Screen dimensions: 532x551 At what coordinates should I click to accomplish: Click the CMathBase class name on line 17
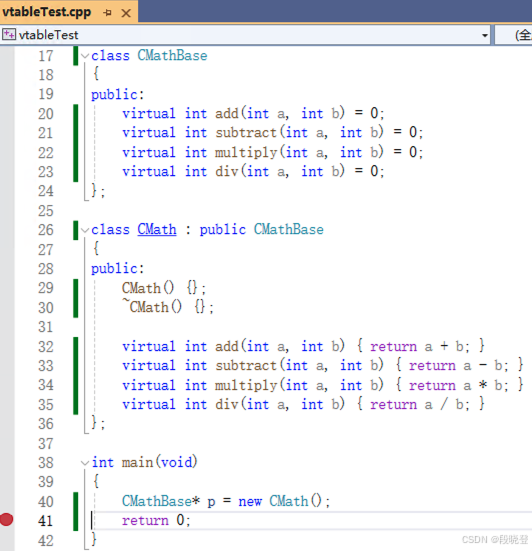point(172,56)
